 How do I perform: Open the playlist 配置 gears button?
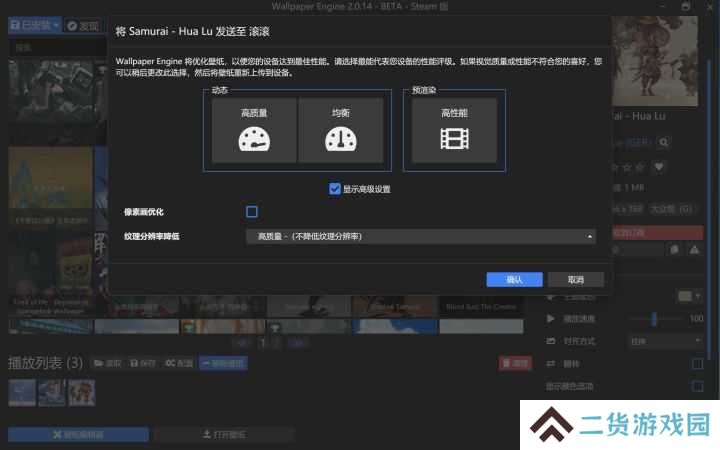pos(179,363)
